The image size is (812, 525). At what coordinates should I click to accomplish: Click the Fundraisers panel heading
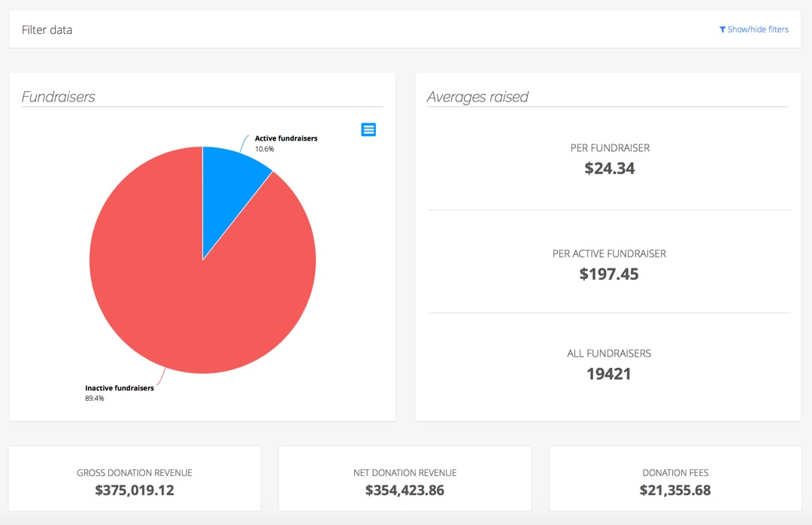pyautogui.click(x=58, y=97)
